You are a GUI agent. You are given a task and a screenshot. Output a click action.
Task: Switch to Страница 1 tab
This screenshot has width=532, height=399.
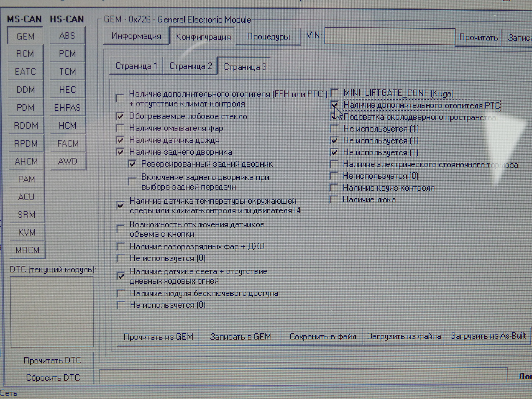coord(136,66)
